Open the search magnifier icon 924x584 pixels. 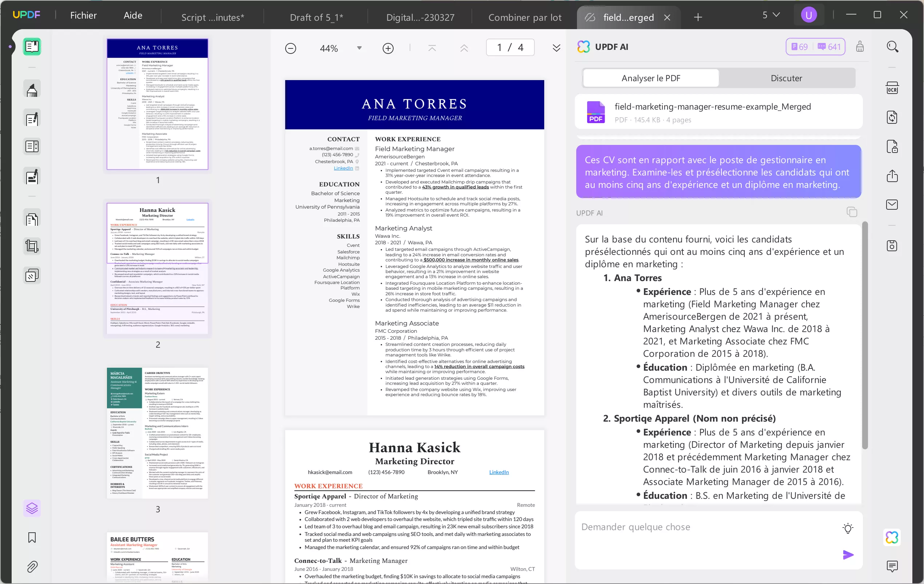[892, 47]
